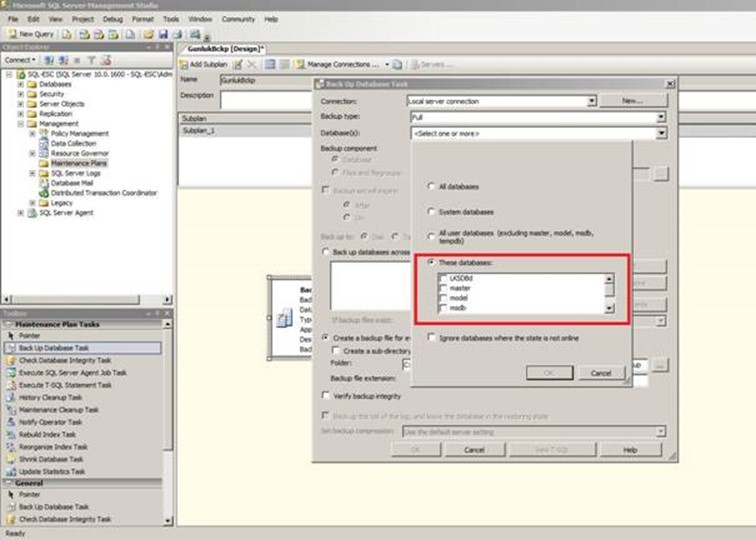Select Database Mail in Object Explorer tree
Screen dimensions: 756x539
72,183
